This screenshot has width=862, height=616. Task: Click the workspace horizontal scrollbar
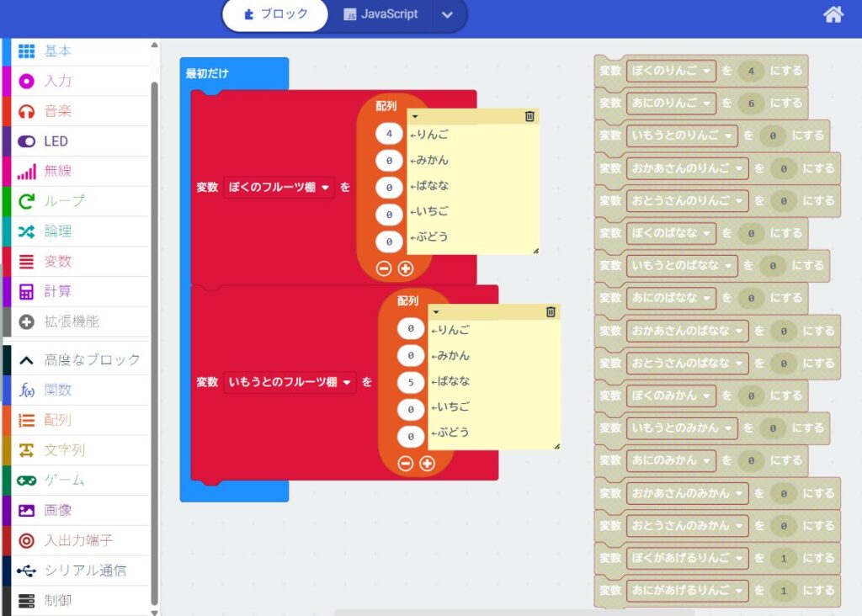click(x=514, y=612)
